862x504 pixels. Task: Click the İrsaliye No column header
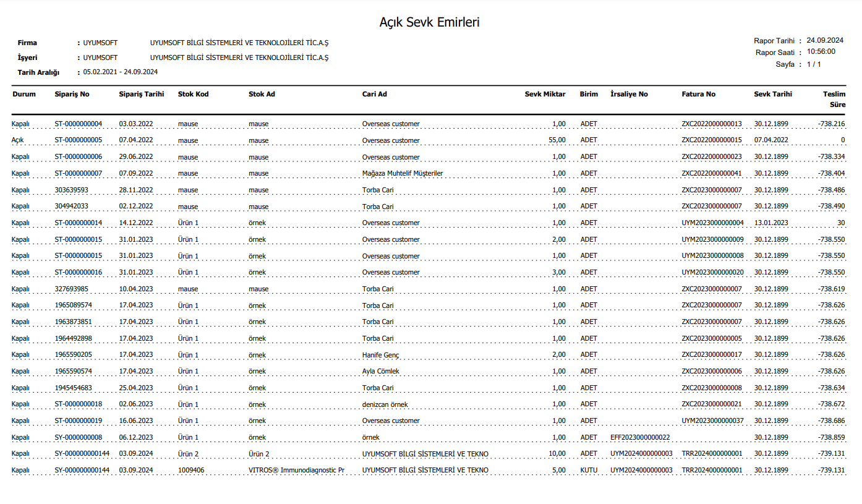629,94
